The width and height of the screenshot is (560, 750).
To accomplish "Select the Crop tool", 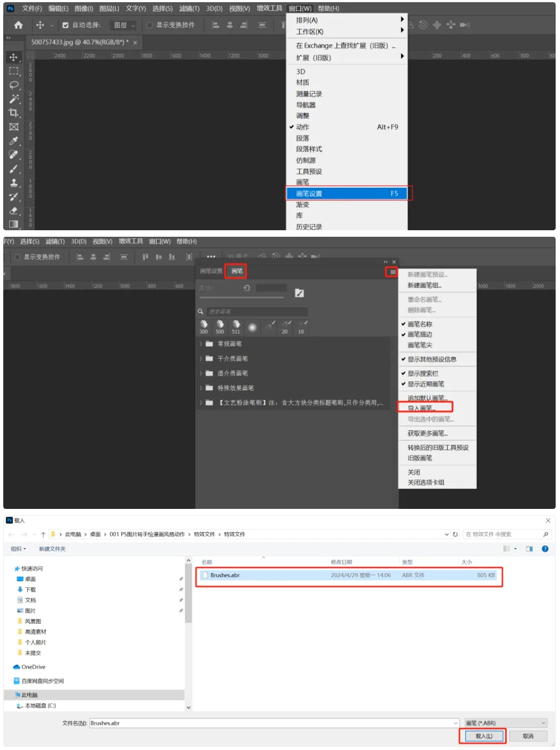I will (14, 113).
